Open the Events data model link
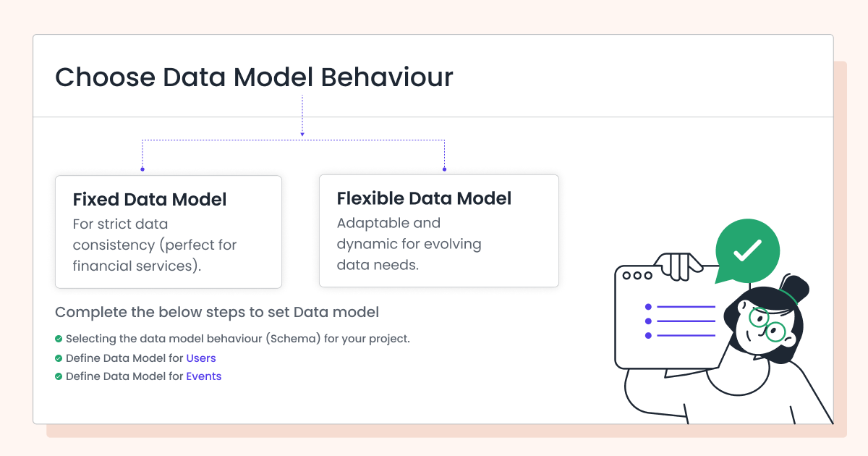868x456 pixels. tap(204, 376)
